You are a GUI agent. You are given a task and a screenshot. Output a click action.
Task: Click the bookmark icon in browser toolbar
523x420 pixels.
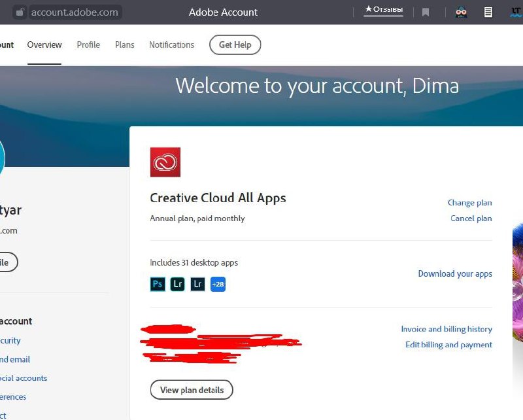tap(426, 12)
